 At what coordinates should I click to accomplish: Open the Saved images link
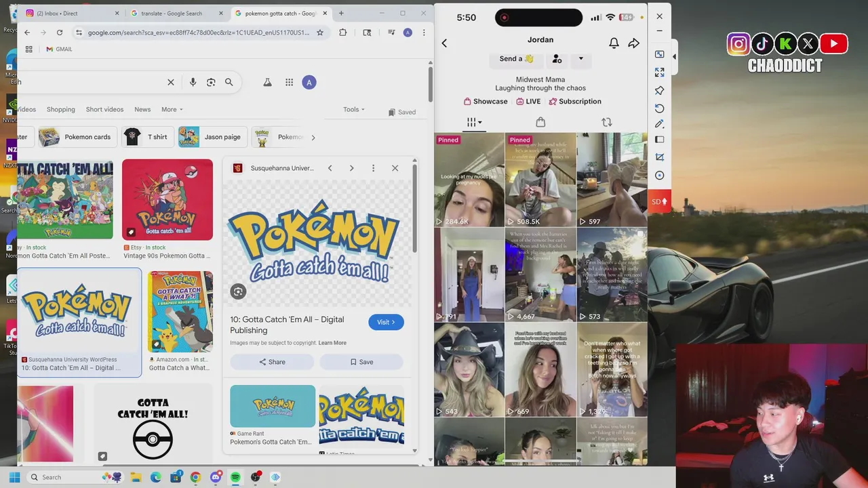click(x=402, y=112)
